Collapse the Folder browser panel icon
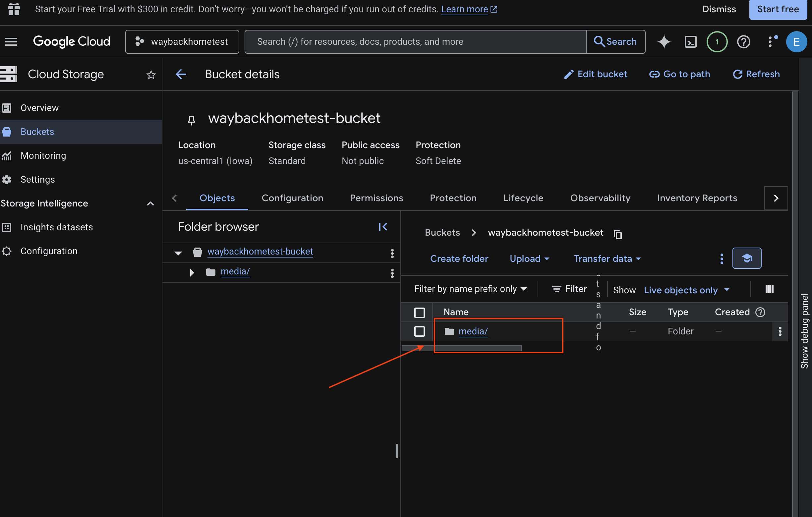 [x=383, y=227]
